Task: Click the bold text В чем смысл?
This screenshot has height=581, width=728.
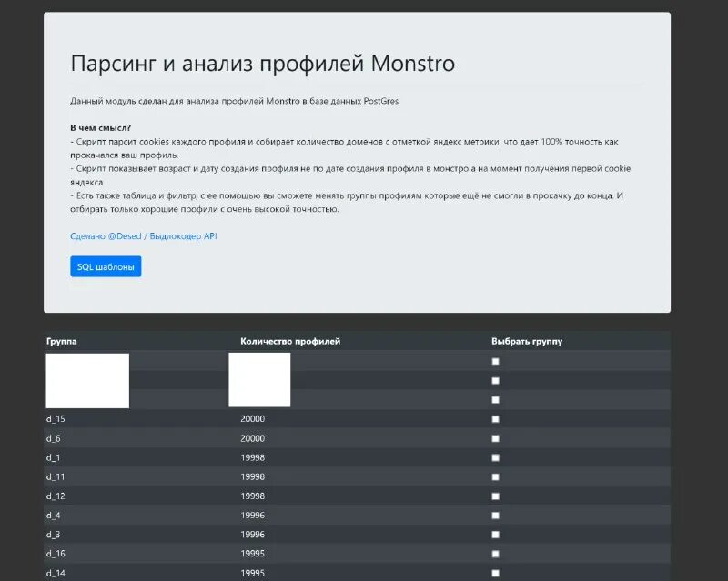Action: tap(101, 127)
